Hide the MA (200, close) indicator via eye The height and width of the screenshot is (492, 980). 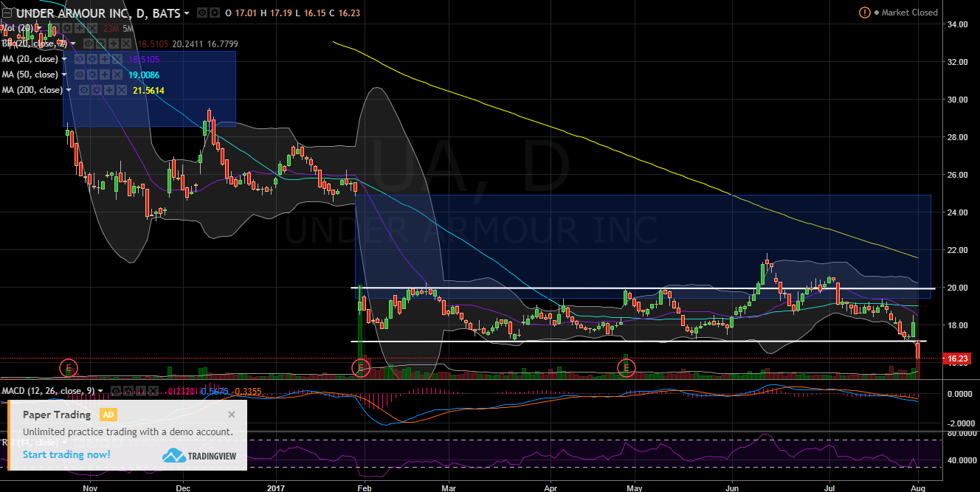84,90
